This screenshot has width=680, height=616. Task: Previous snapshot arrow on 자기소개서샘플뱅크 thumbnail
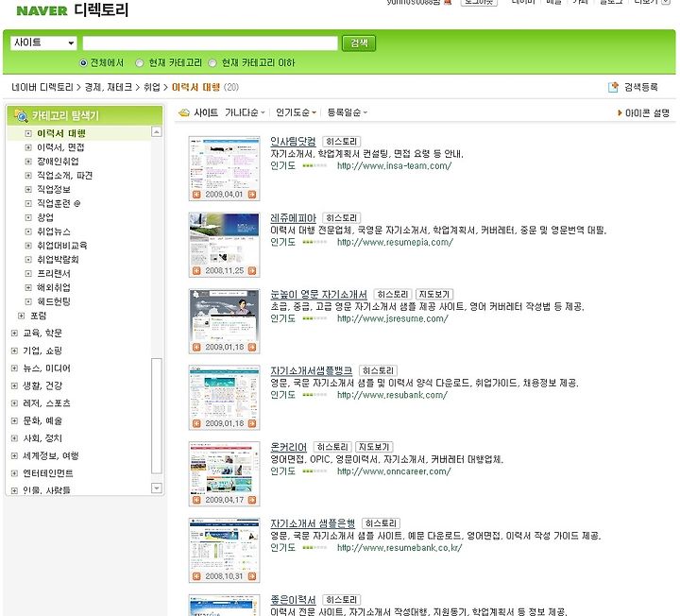click(196, 423)
